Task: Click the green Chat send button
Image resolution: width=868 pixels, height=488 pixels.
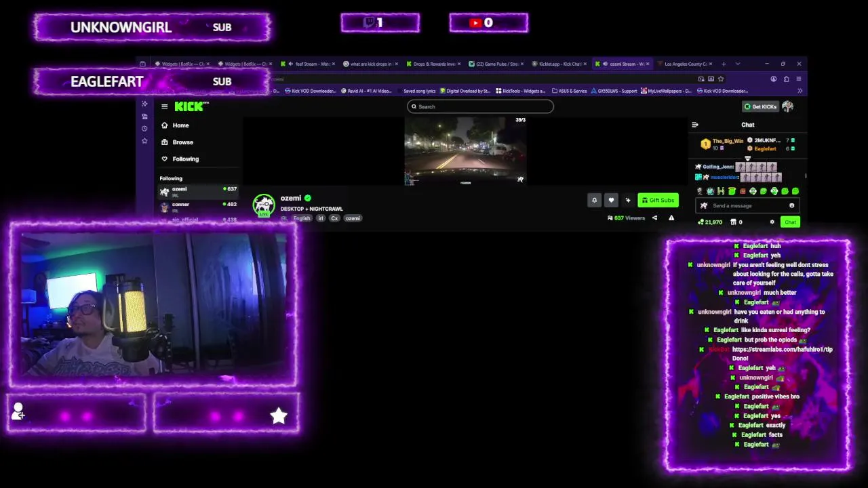Action: point(790,222)
